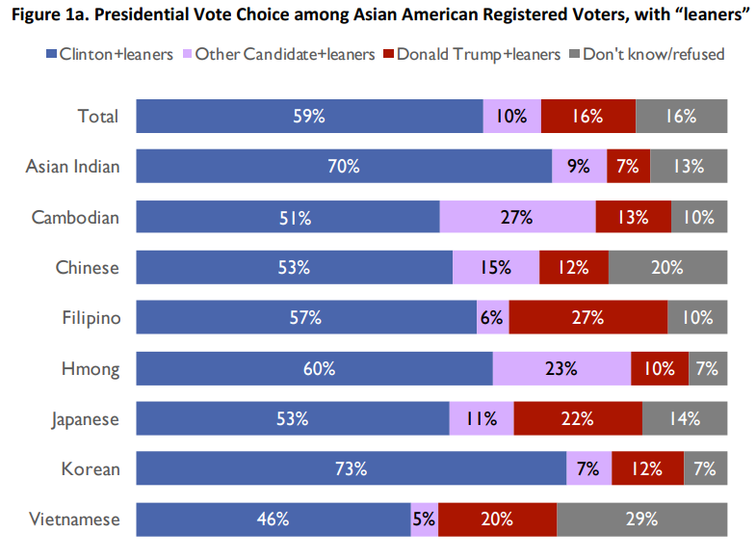Select the Japanese 22% red segment
This screenshot has width=756, height=559.
click(x=578, y=419)
